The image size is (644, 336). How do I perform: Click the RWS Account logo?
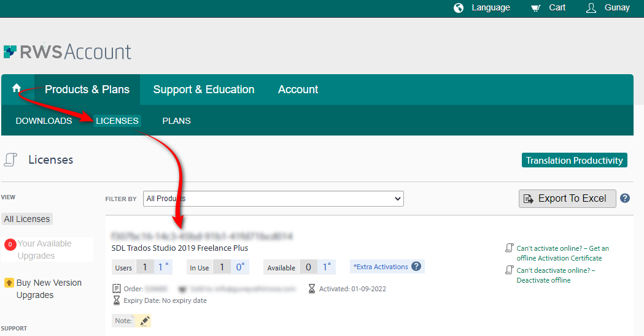click(x=68, y=52)
